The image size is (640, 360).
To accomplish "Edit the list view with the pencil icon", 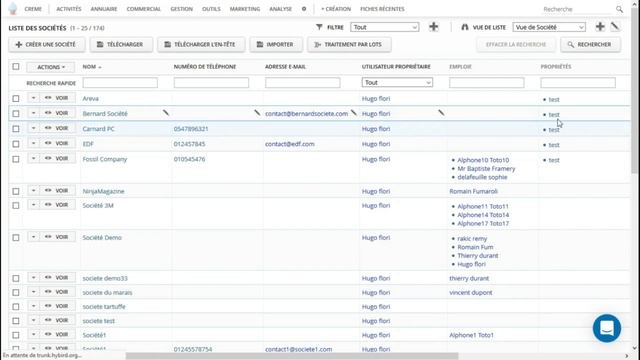I will pos(615,27).
